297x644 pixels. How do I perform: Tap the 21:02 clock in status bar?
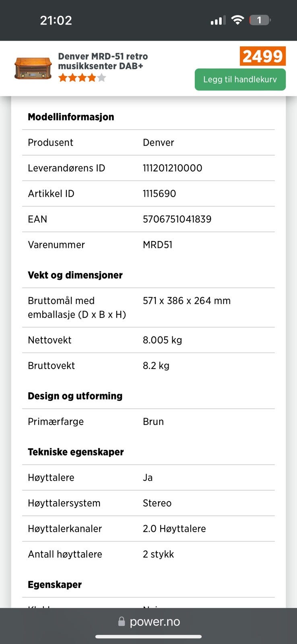(56, 20)
